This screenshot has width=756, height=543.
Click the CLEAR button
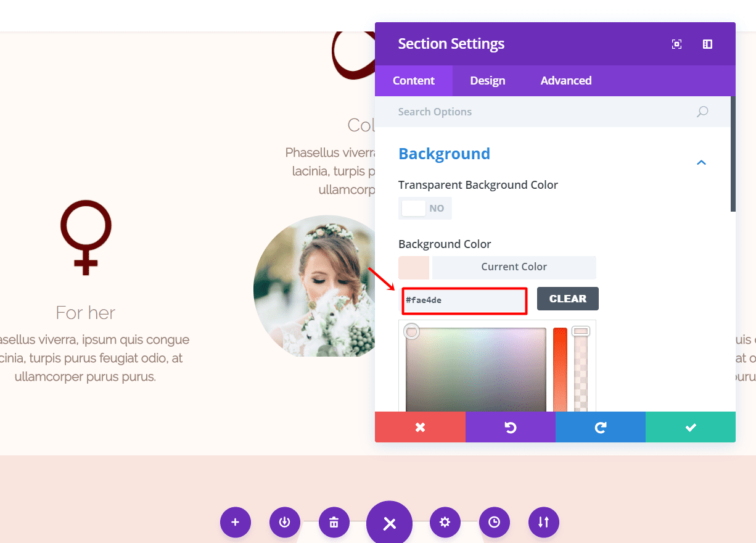click(x=568, y=299)
